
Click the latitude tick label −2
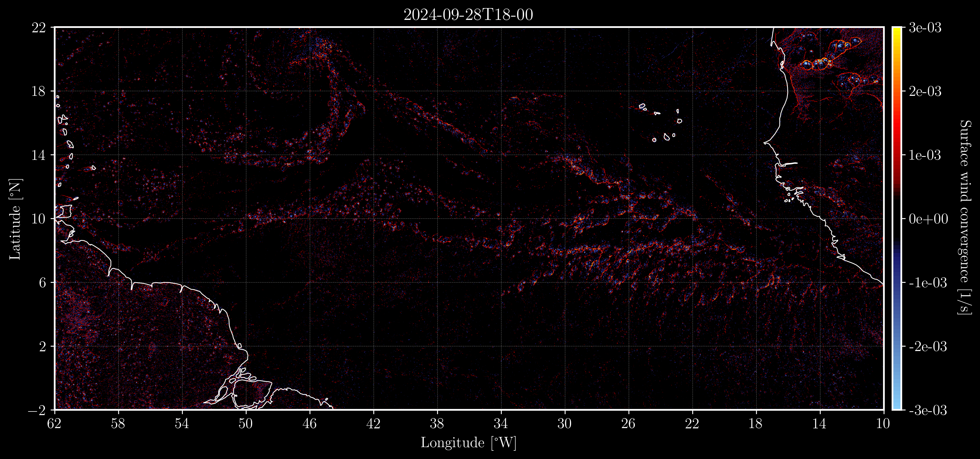pos(36,410)
